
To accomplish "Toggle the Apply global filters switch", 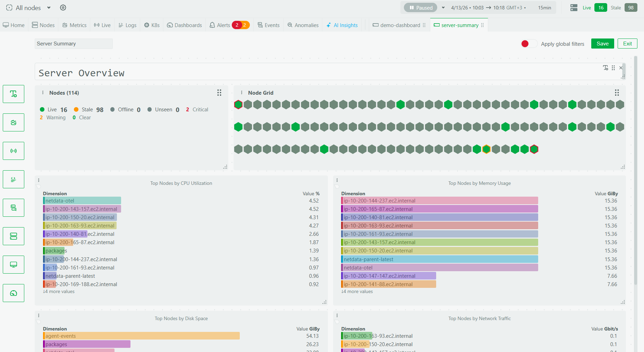I will (x=528, y=43).
